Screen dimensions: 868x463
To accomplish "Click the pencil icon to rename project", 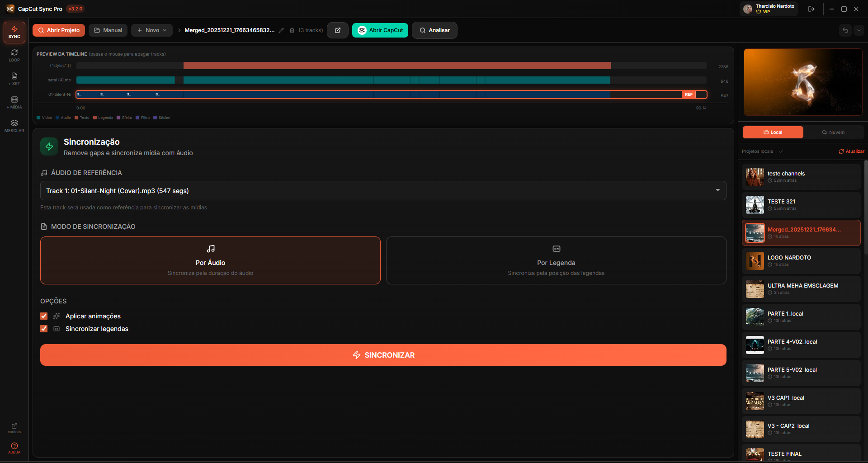I will pyautogui.click(x=281, y=30).
